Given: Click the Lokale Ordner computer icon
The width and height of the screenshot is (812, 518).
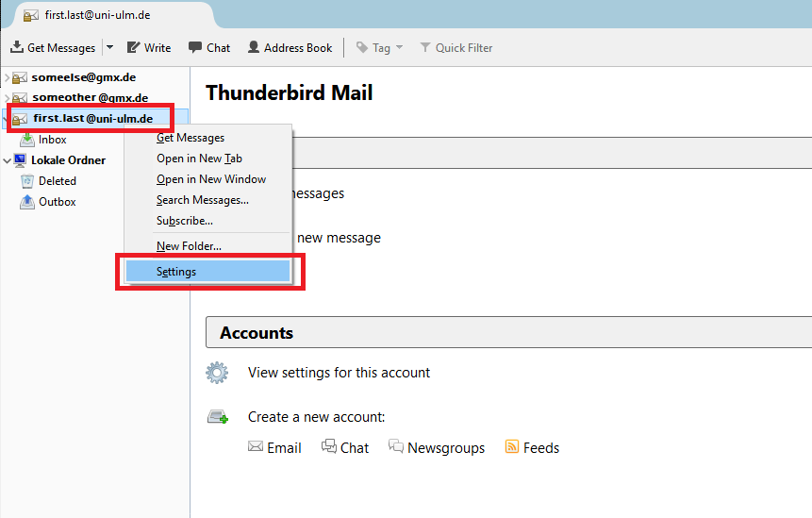Looking at the screenshot, I should (x=20, y=160).
